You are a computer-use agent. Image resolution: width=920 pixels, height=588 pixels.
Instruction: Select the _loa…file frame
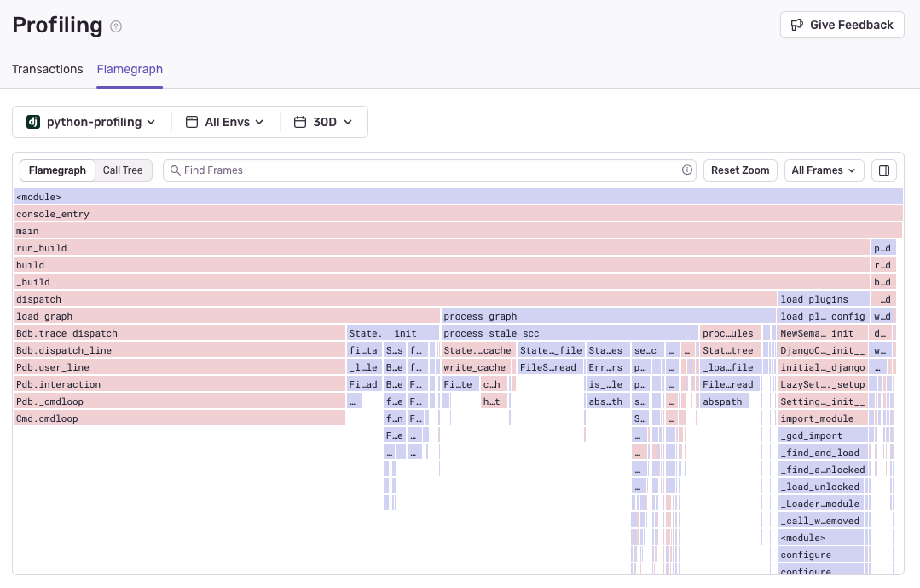point(730,366)
